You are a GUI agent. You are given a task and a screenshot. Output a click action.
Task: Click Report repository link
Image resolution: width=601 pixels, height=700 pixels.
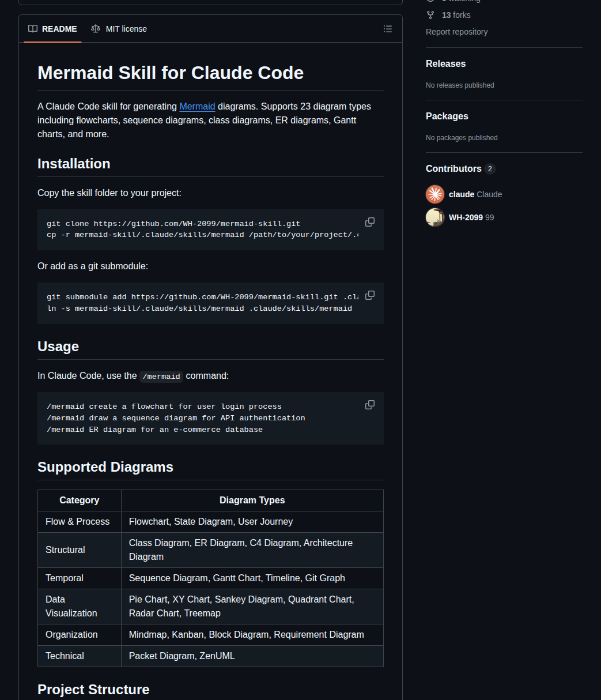point(456,32)
